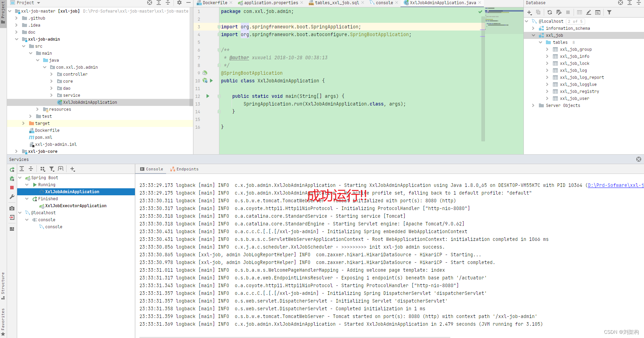Click the Layout icon in Services sidebar
Viewport: 644px width, 338px height.
pyautogui.click(x=12, y=229)
